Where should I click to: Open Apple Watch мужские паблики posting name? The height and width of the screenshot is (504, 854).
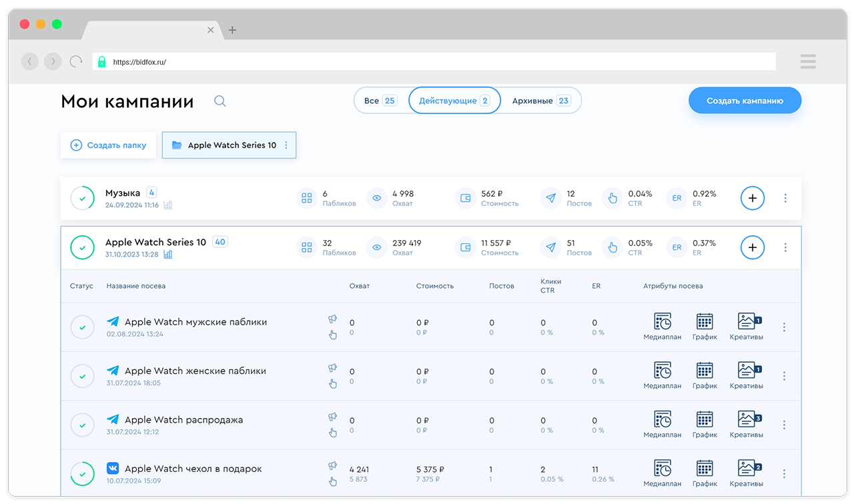point(195,322)
